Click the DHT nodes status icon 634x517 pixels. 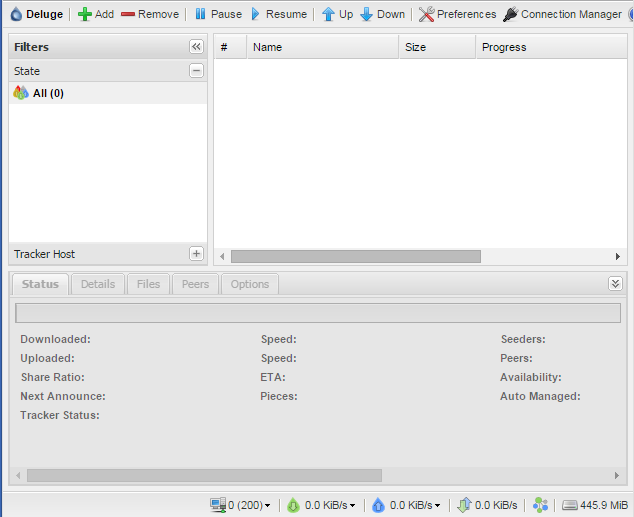point(541,505)
